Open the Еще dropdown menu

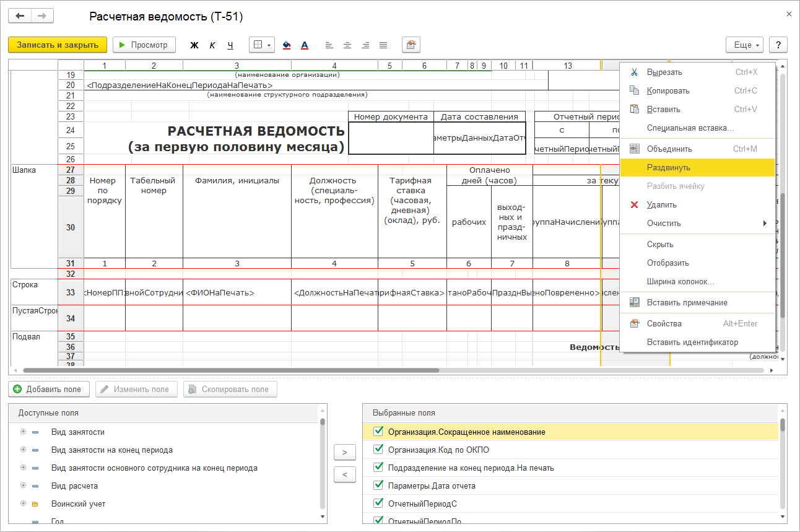[744, 45]
